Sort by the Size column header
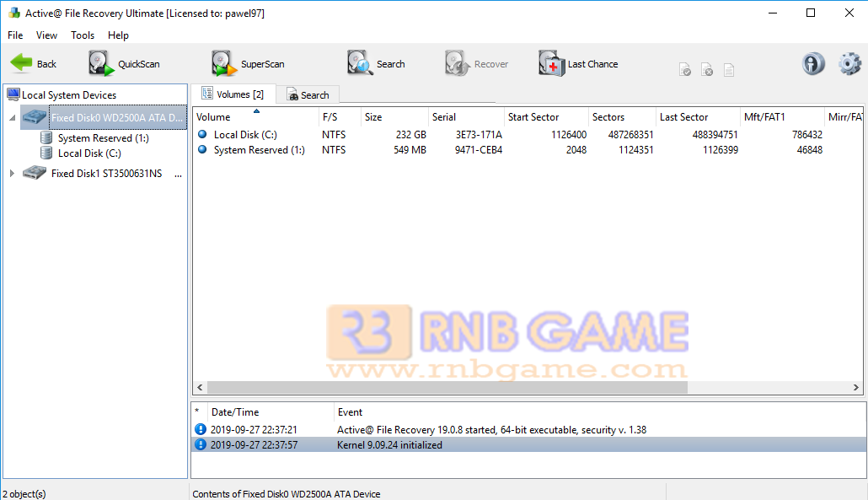The width and height of the screenshot is (868, 500). [394, 117]
